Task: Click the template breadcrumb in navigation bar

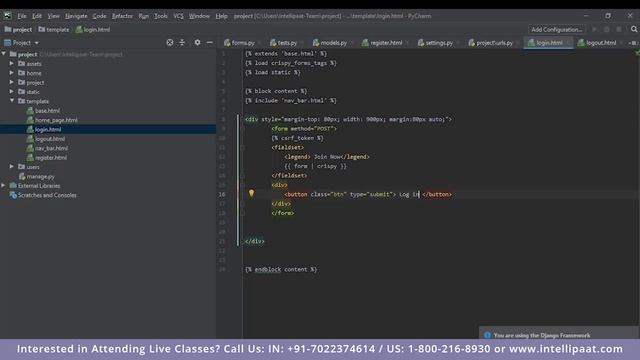Action: (x=53, y=29)
